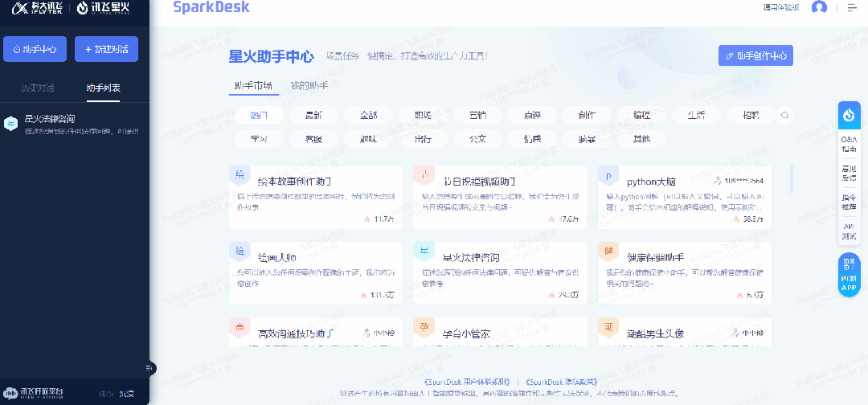Click the 绘画大师 card badge icon
868x405 pixels.
pyautogui.click(x=240, y=251)
